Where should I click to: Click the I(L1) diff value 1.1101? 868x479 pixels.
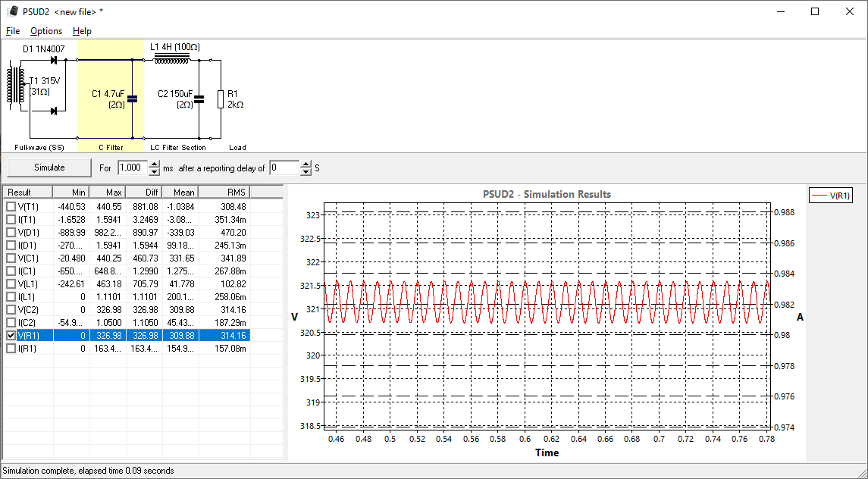pos(146,297)
